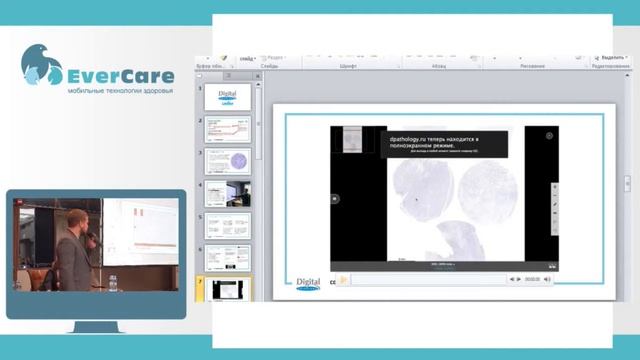This screenshot has height=360, width=640.
Task: Open the Шрифт group dialog launcher
Action: 399,66
